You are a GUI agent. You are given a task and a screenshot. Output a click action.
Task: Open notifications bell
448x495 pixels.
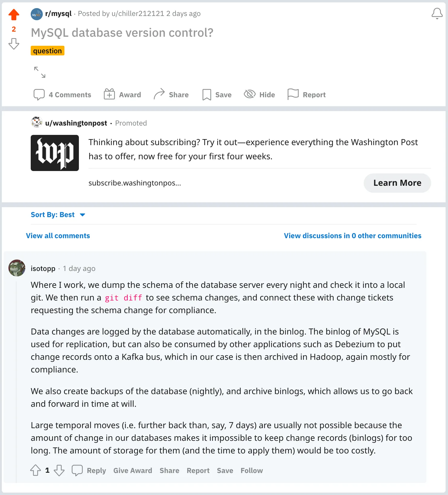pos(437,14)
